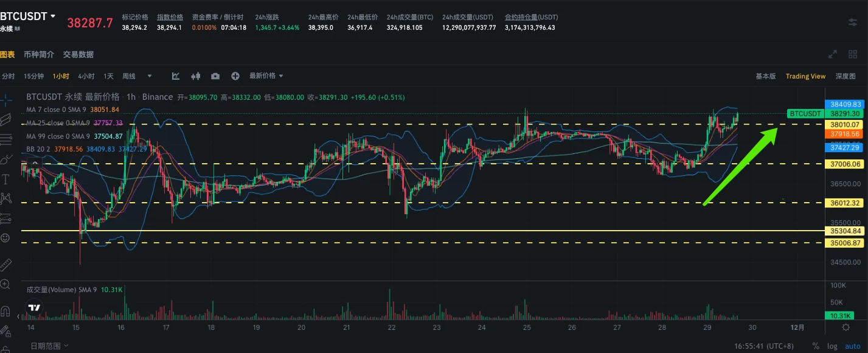Take a chart snapshot with camera icon
Viewport: 868px width, 353px height.
(215, 76)
